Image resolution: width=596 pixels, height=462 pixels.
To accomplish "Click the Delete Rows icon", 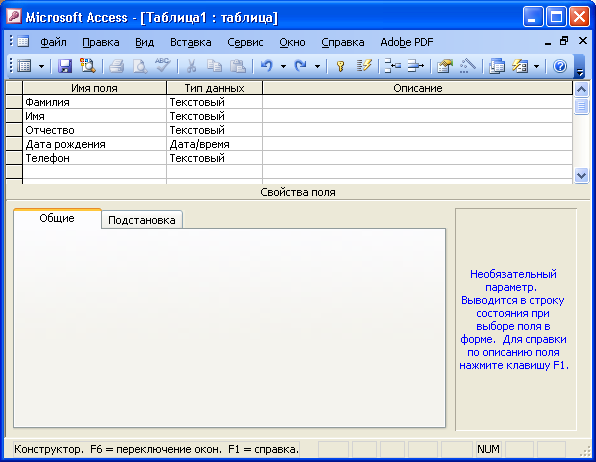I will click(415, 66).
